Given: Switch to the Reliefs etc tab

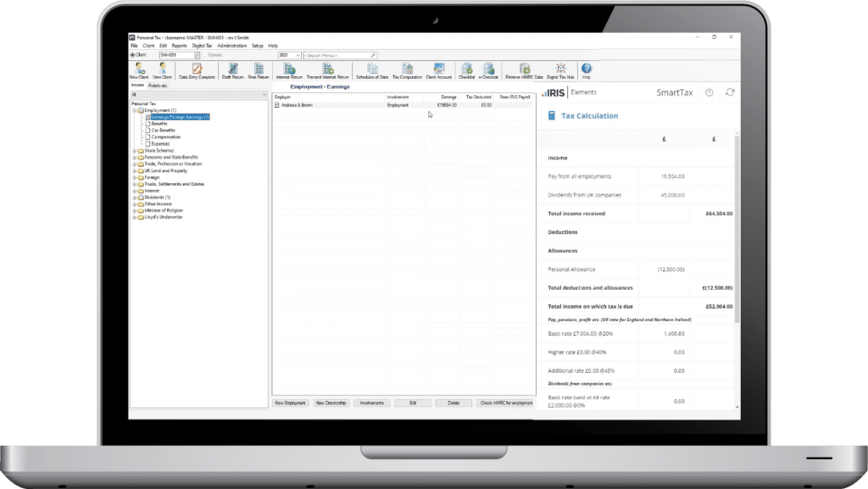Looking at the screenshot, I should (x=158, y=86).
